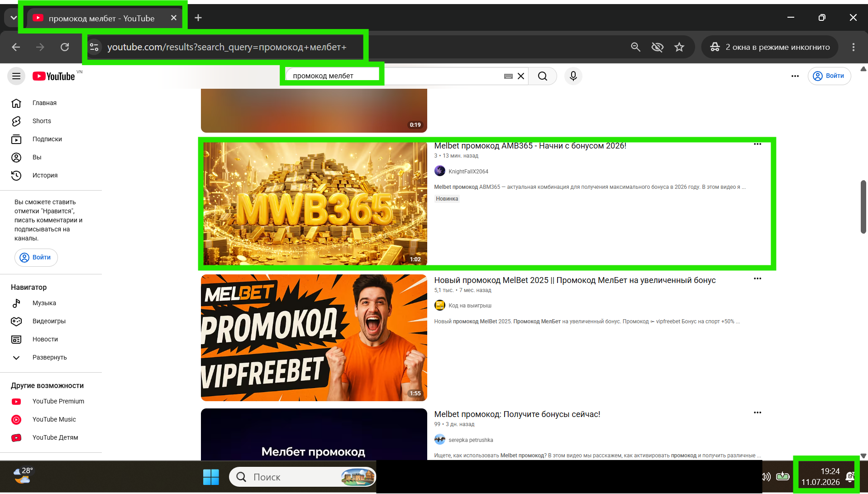The width and height of the screenshot is (868, 494).
Task: Open the MWB365 video thumbnail
Action: tap(314, 203)
